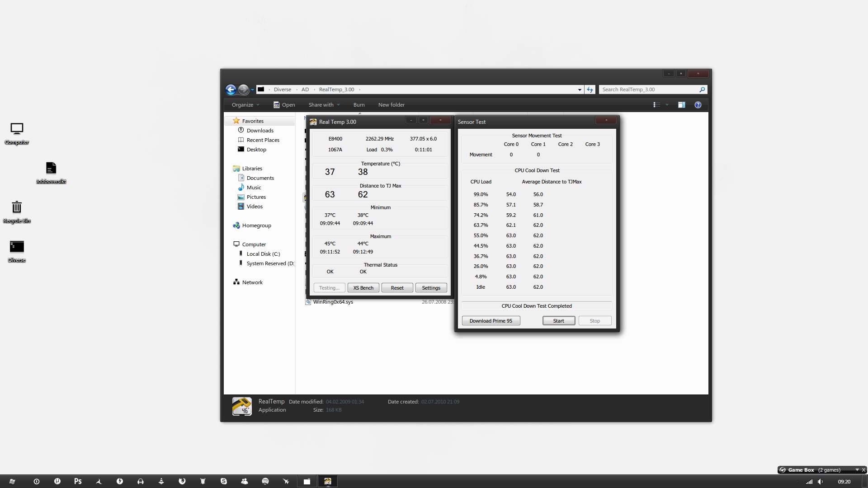Click the RealTemp thumbnail in details pane

pyautogui.click(x=242, y=406)
